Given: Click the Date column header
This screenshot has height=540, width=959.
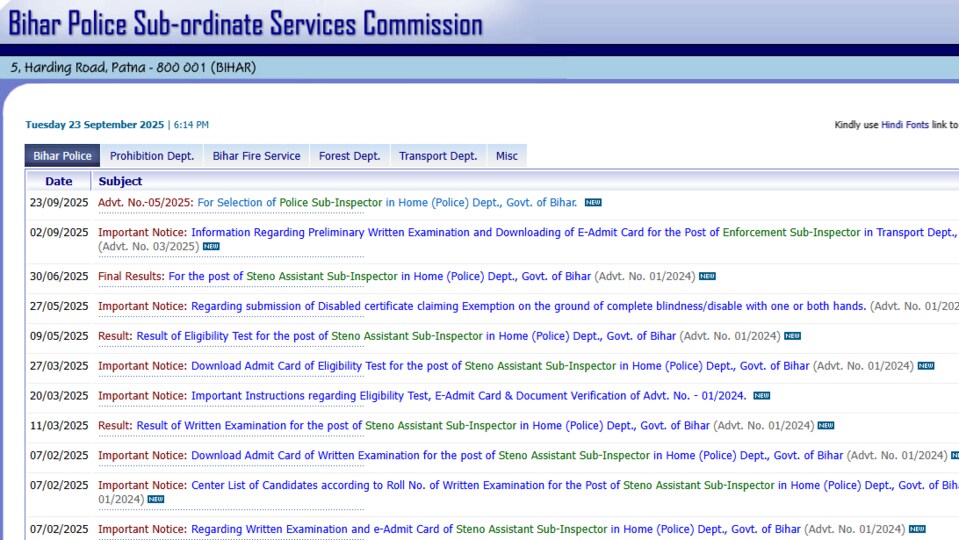Looking at the screenshot, I should click(59, 182).
